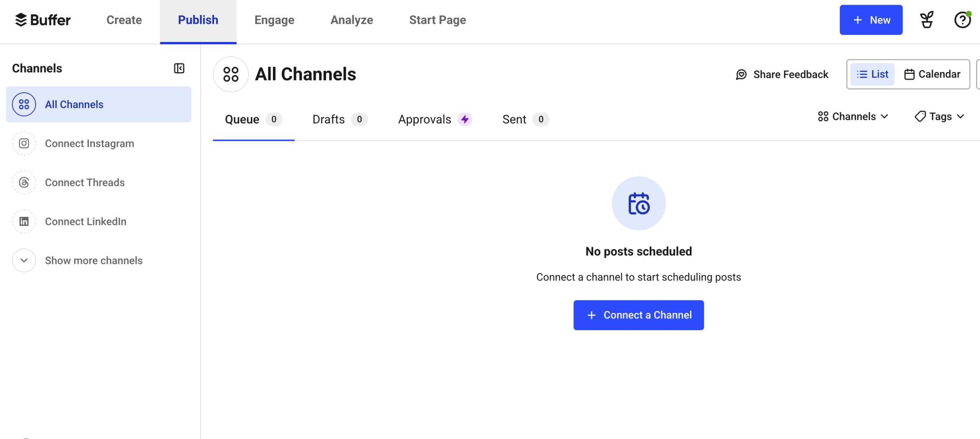Collapse the Channels sidebar panel
The width and height of the screenshot is (980, 439).
coord(179,68)
